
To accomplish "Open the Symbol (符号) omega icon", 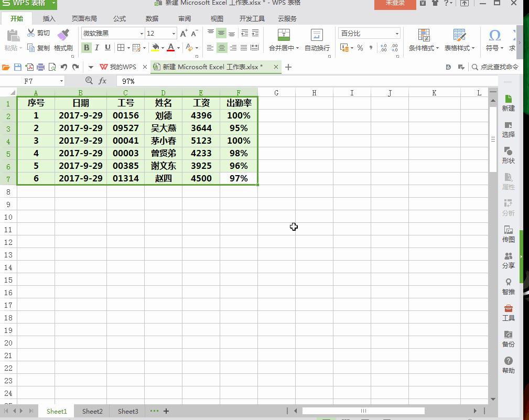I will point(494,35).
